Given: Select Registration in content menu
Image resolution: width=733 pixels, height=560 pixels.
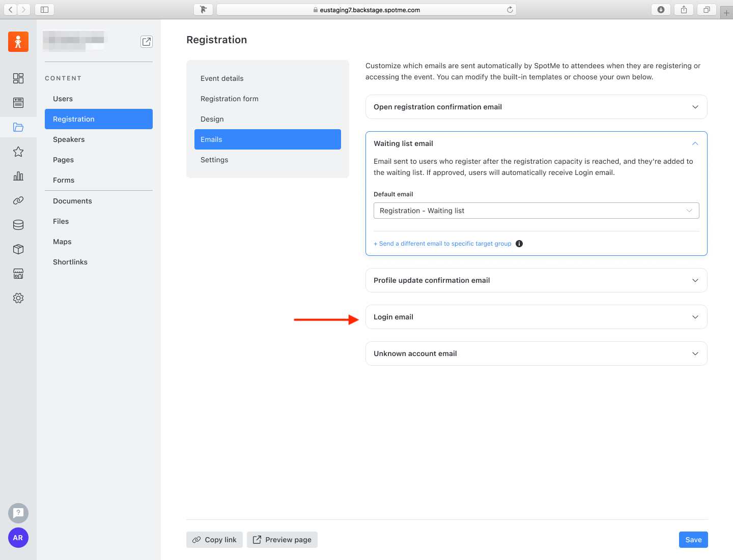Looking at the screenshot, I should pyautogui.click(x=99, y=119).
